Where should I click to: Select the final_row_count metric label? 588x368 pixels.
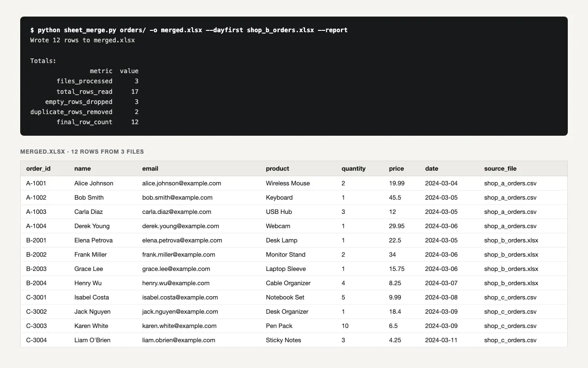point(85,122)
